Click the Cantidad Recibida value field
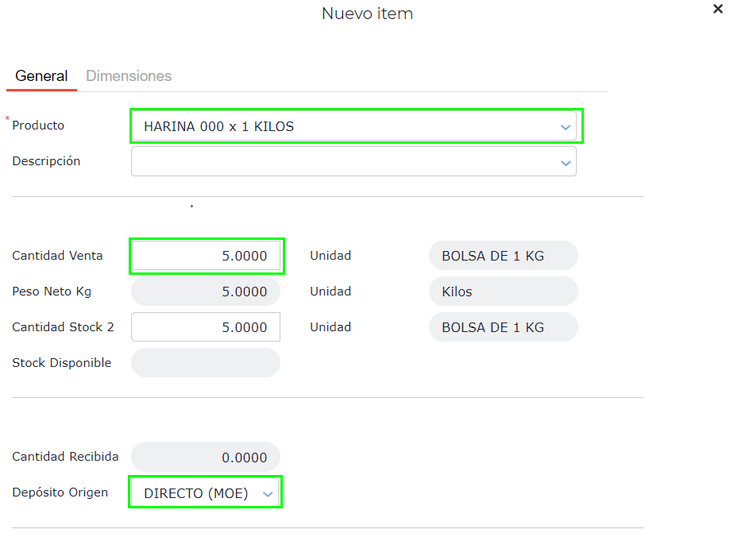The image size is (734, 560). pos(206,457)
